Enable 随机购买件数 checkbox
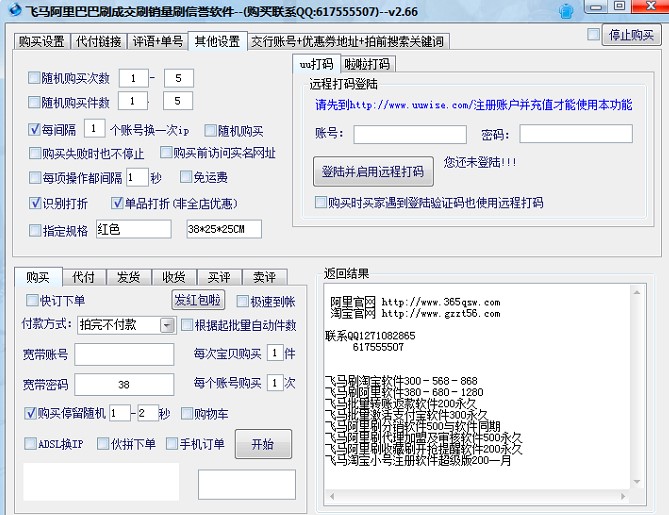This screenshot has height=515, width=669. click(x=33, y=102)
